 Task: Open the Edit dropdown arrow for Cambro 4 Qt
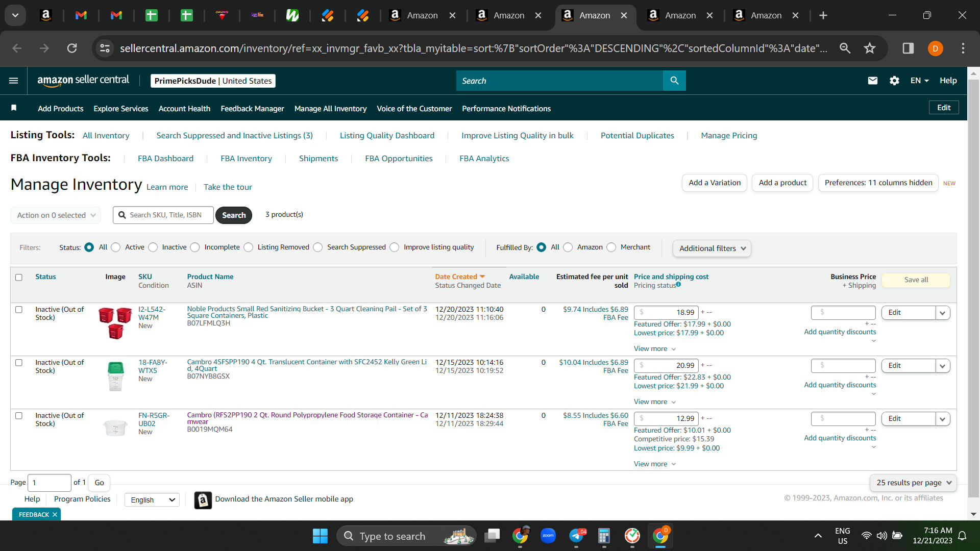[x=943, y=366]
